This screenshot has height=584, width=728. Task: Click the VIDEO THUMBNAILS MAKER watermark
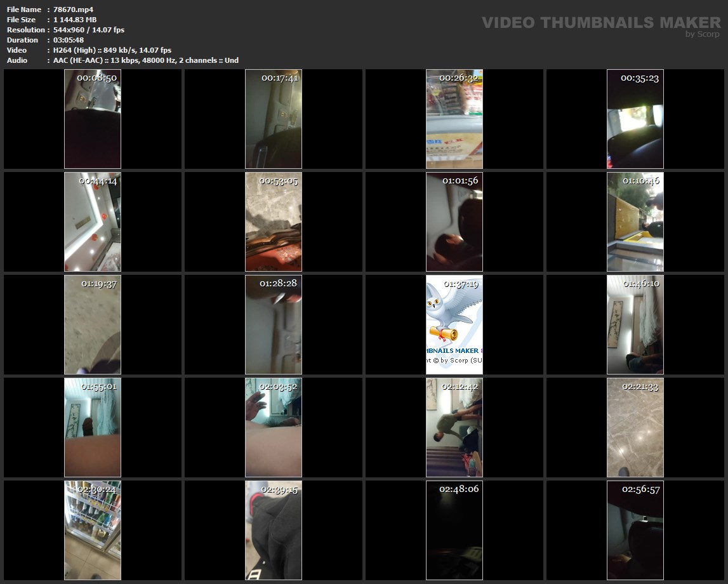(x=600, y=23)
